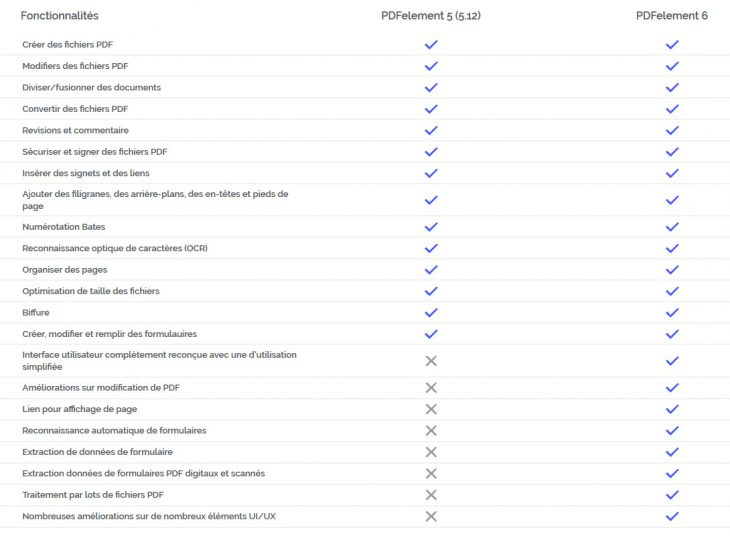
Task: Click the Optimisation de taille des fichiers label
Action: point(91,291)
